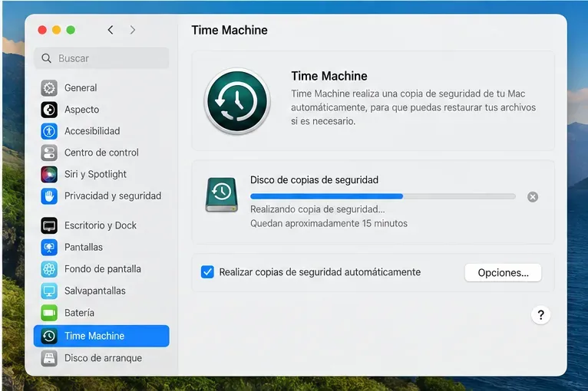Click the search magnifying glass icon
588x391 pixels.
pyautogui.click(x=47, y=58)
